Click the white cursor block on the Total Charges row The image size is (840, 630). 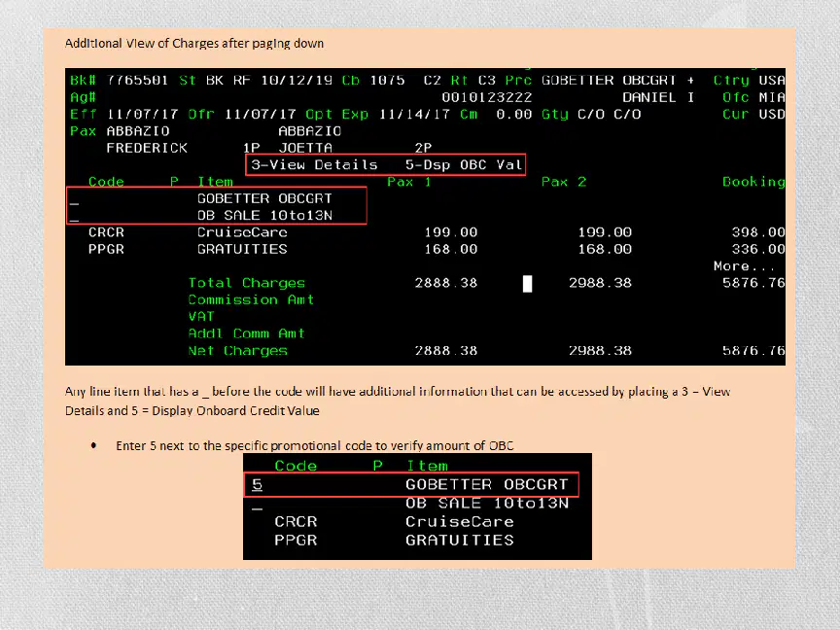click(x=528, y=283)
